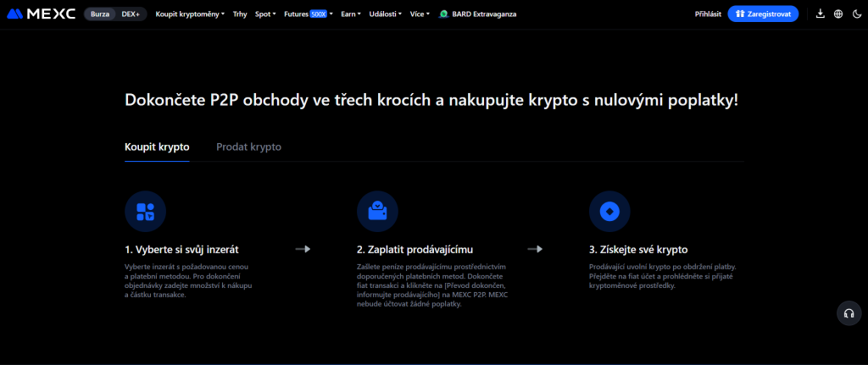Expand the Spot dropdown menu
868x365 pixels.
click(265, 14)
